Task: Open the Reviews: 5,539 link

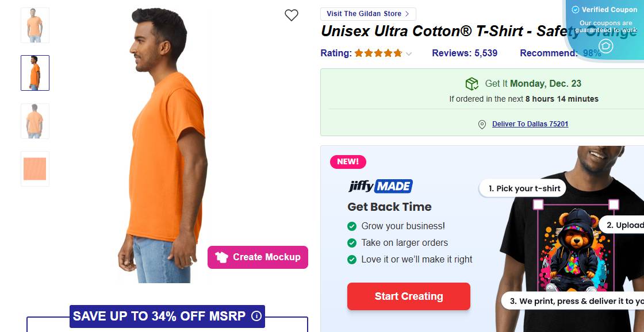Action: click(465, 53)
